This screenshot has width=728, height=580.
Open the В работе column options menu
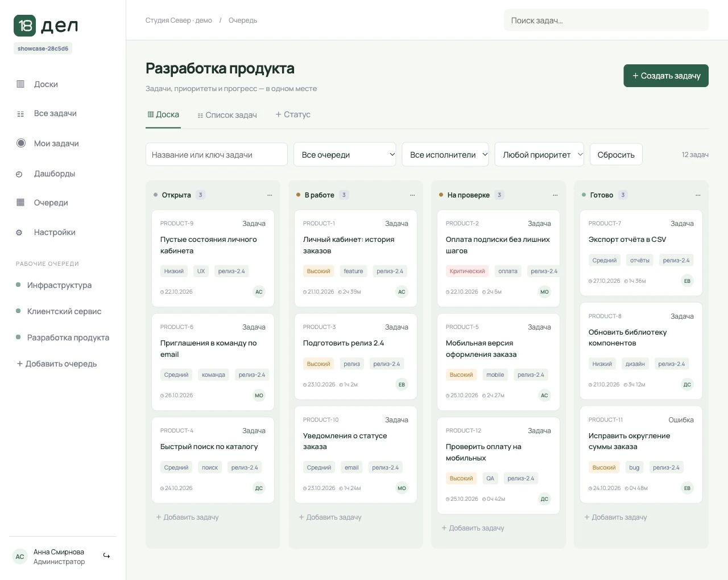412,195
